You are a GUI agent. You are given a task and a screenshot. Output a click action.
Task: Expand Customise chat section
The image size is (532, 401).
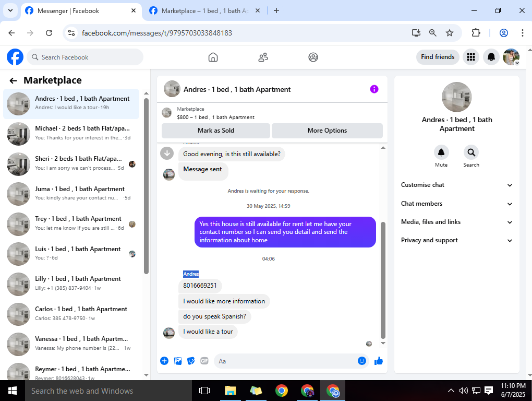457,185
